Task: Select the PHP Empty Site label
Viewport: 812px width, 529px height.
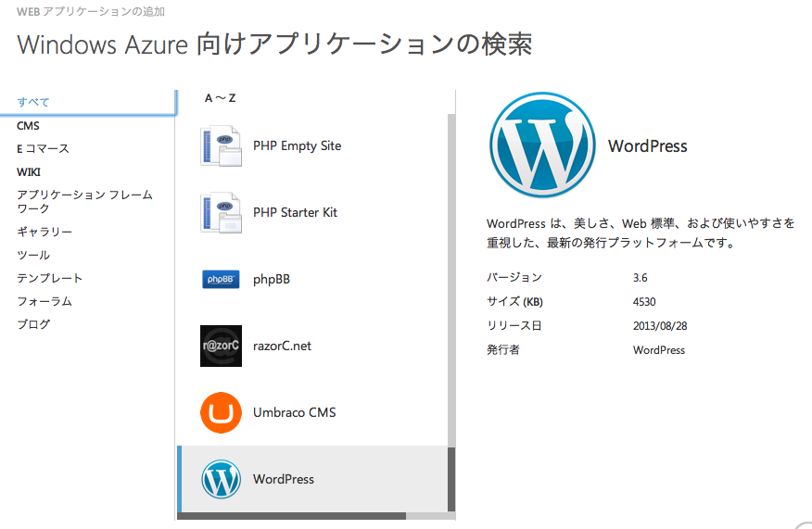Action: (298, 146)
